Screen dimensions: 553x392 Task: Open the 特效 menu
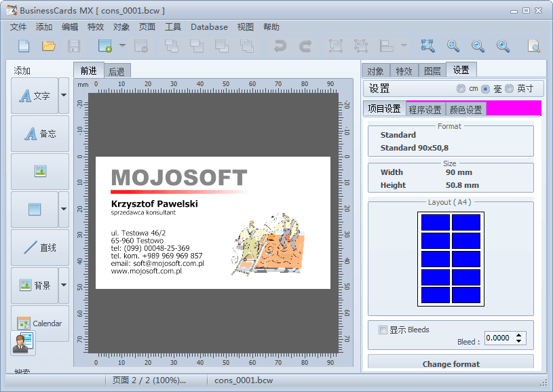coord(96,27)
